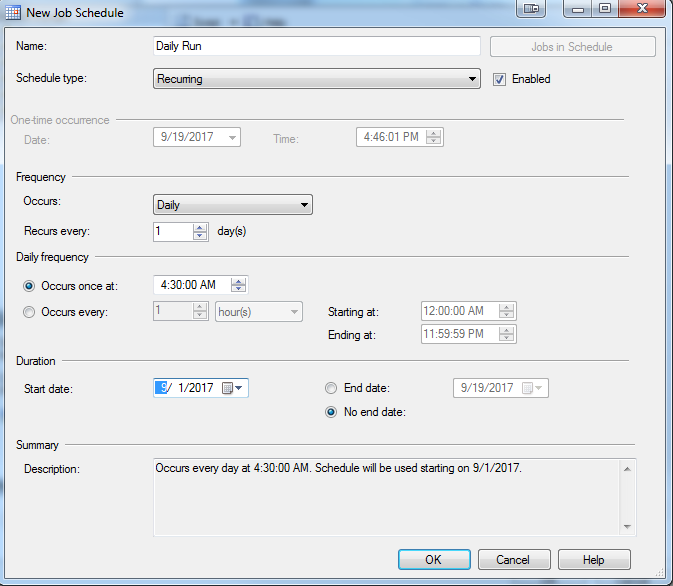
Task: Decrease the Occurs once at time
Action: (x=238, y=289)
